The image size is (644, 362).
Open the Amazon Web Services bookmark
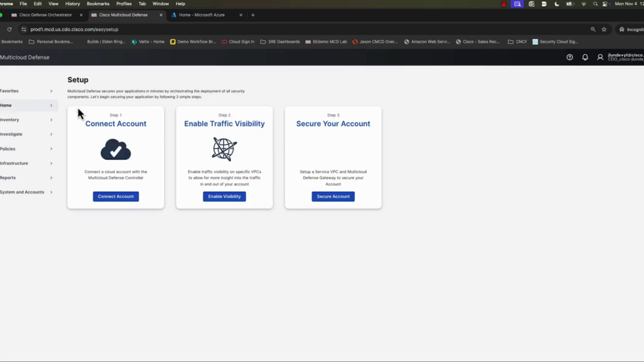point(427,42)
